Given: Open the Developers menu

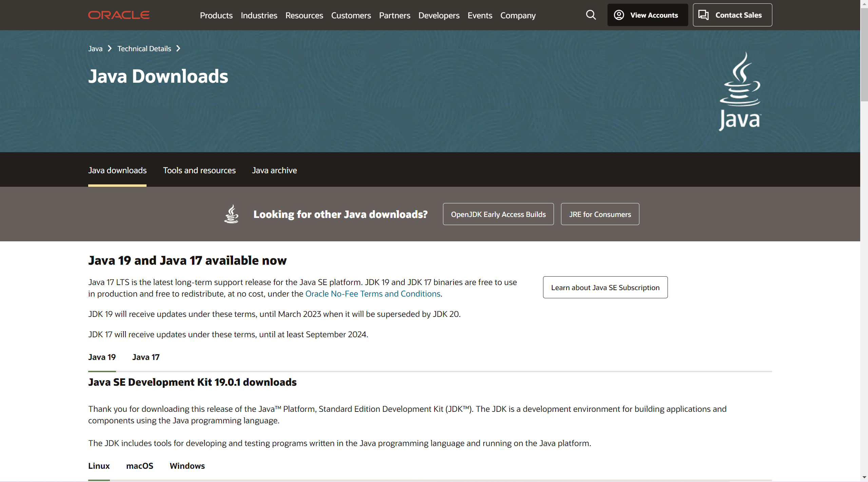Looking at the screenshot, I should pyautogui.click(x=439, y=15).
